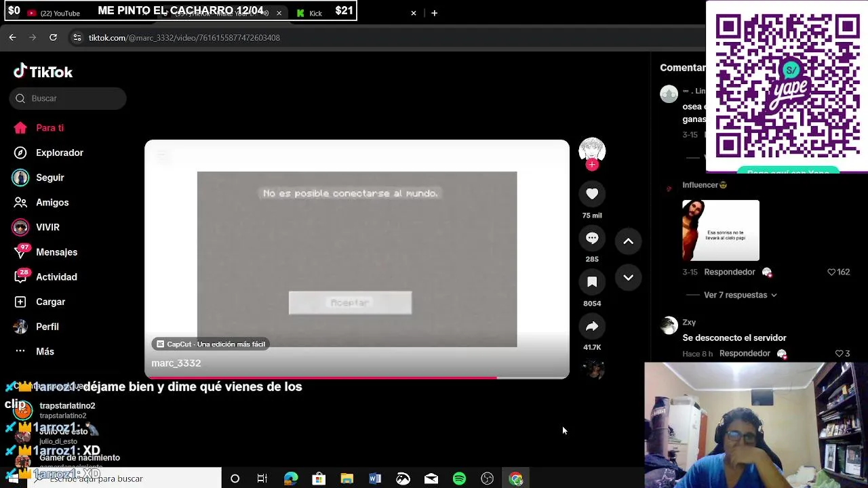Open Influencer commenter's name
868x488 pixels.
point(705,185)
